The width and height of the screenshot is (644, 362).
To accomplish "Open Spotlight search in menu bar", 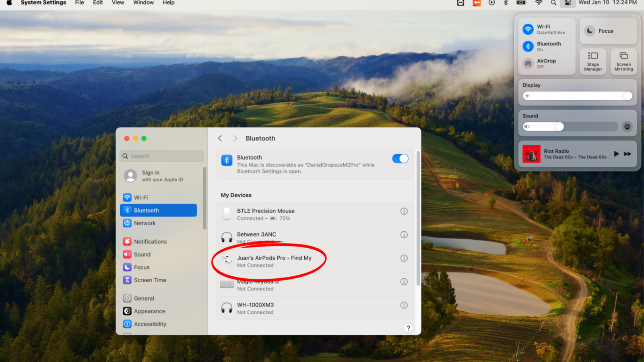I will tap(554, 3).
